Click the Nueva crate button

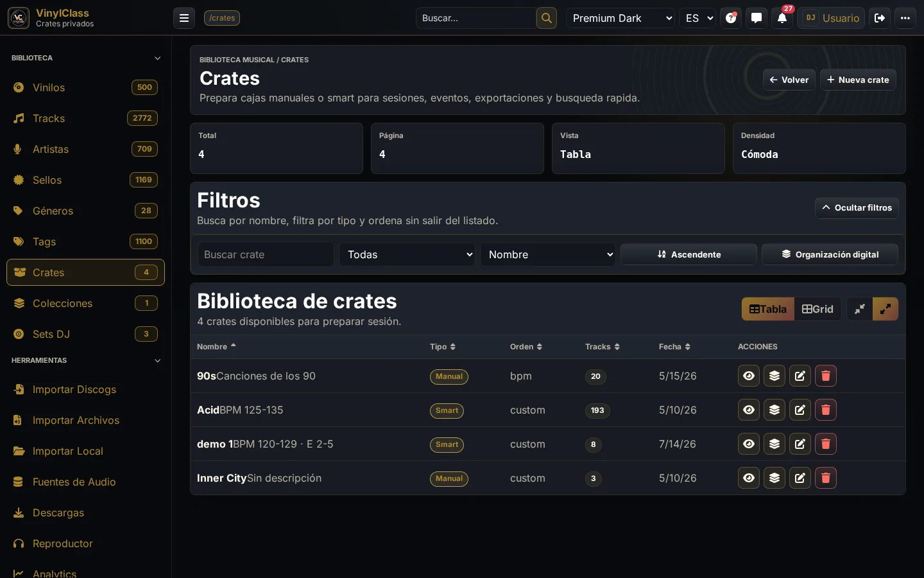[x=858, y=80]
